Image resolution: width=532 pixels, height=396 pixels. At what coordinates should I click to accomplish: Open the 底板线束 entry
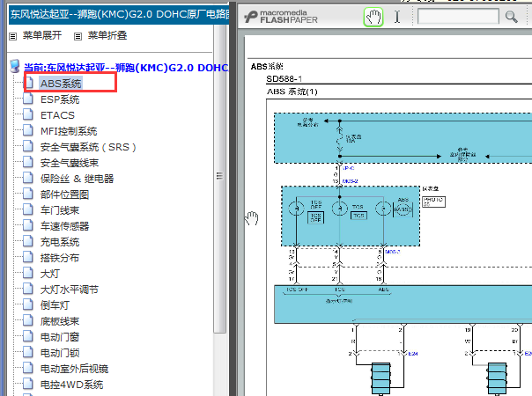[x=60, y=321]
